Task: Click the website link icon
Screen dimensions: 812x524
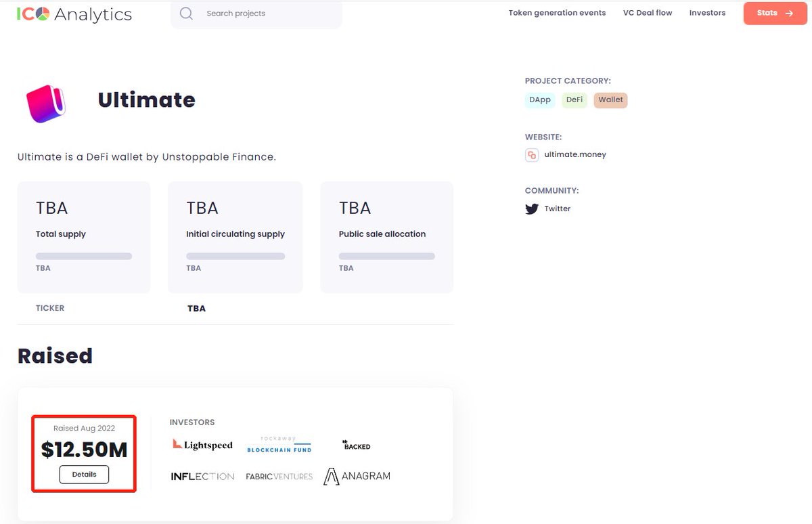Action: (x=532, y=155)
